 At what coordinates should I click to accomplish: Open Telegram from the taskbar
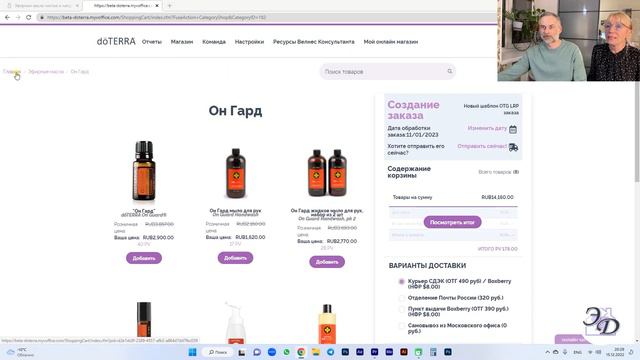tap(331, 352)
